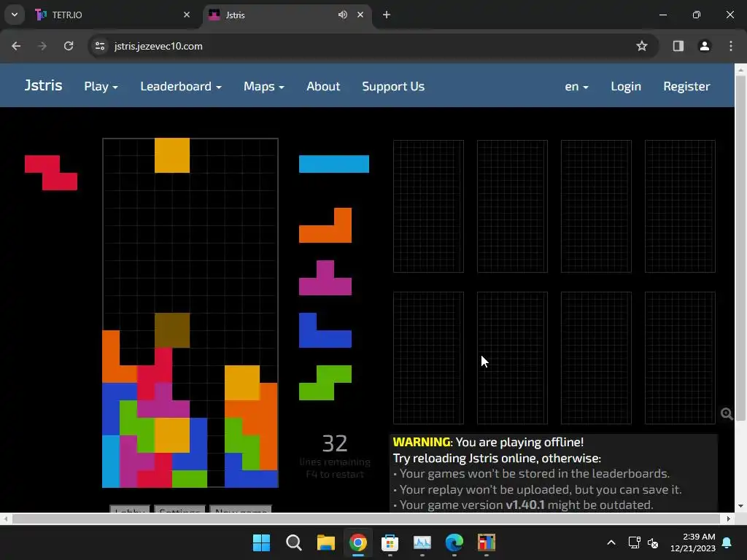Screen dimensions: 747x560
Task: Click the purple T piece in the queue
Action: [325, 278]
